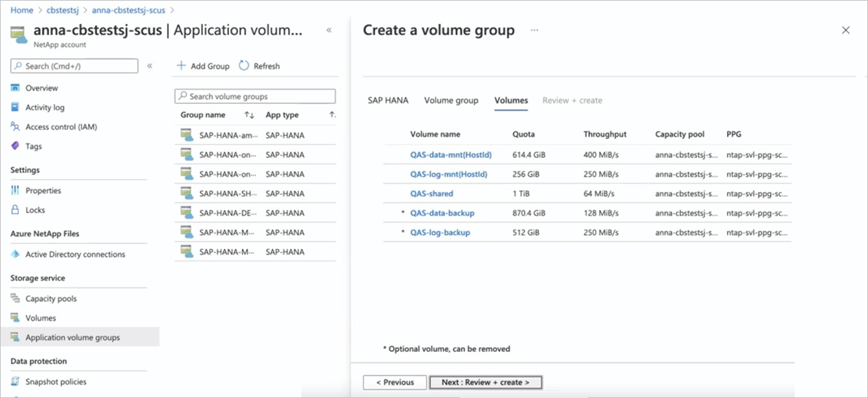Click the magnifier icon in Search volume groups

[182, 96]
